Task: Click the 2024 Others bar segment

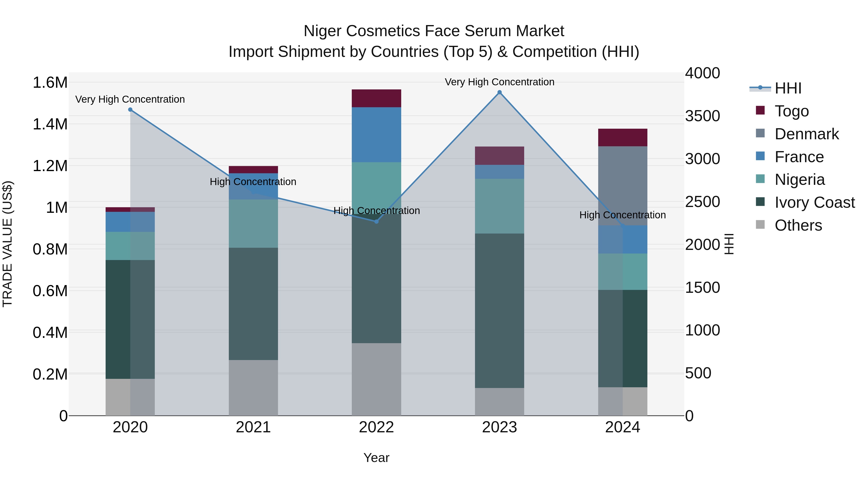Action: pos(623,401)
